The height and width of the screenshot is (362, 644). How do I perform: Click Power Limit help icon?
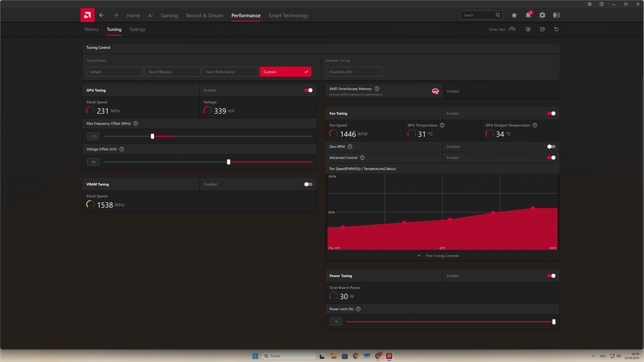(x=358, y=309)
